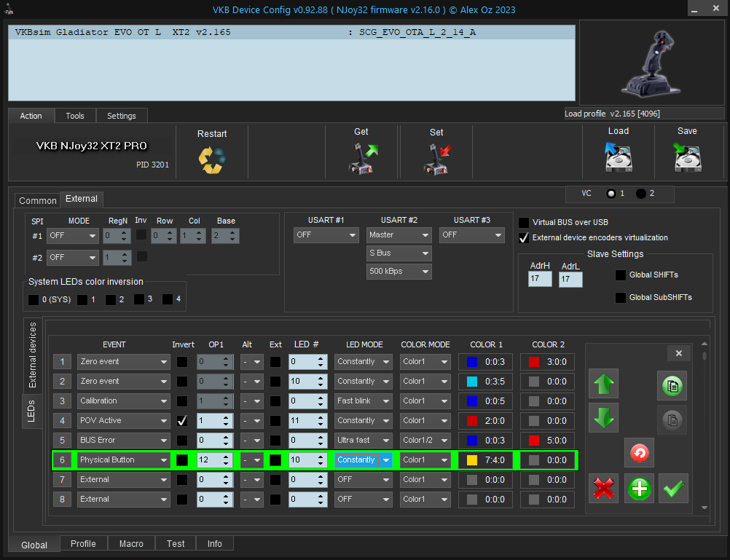Expand the 500 kBps baud rate dropdown
730x560 pixels.
[x=399, y=272]
